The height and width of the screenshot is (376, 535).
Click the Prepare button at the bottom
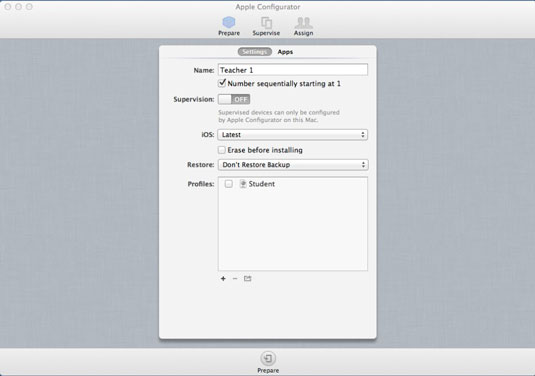(x=268, y=362)
